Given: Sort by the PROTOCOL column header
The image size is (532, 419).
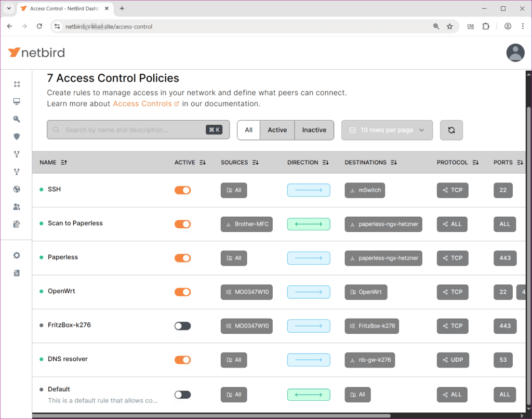Looking at the screenshot, I should [x=457, y=162].
